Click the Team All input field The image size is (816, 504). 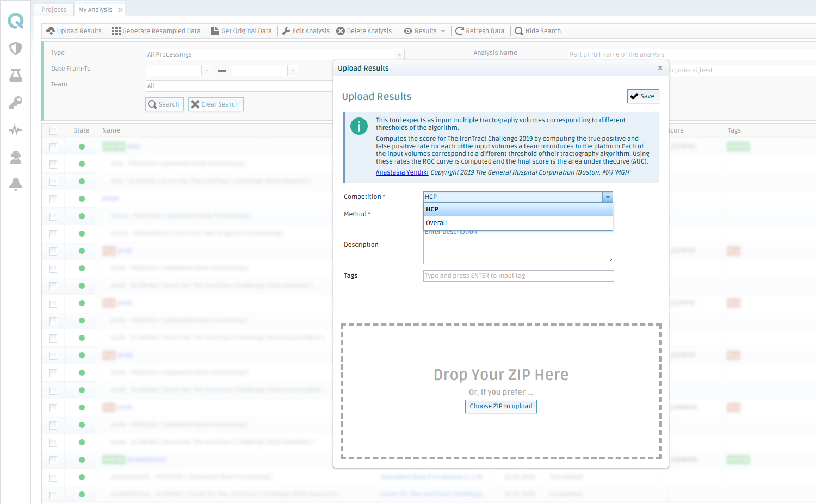(x=239, y=86)
